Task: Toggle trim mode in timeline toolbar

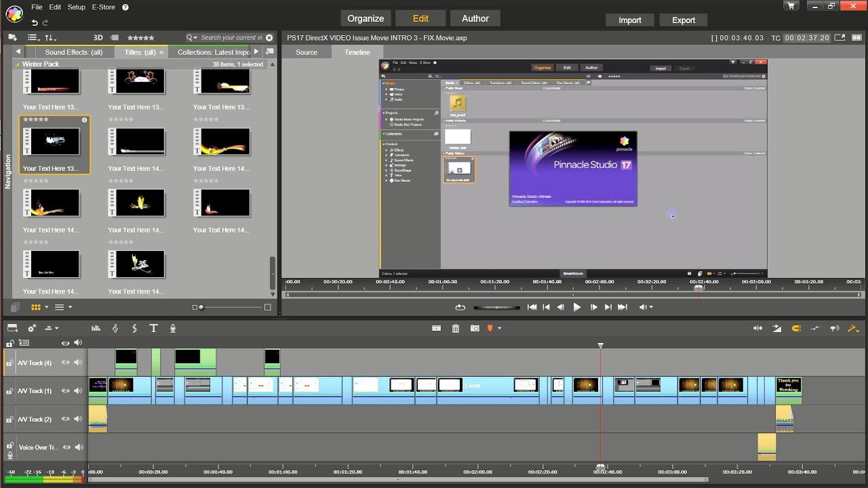Action: pos(757,328)
